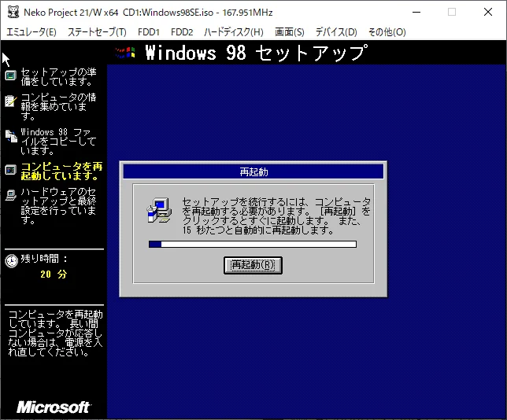Image resolution: width=507 pixels, height=420 pixels.
Task: Minimize the Neko Project 21/W window
Action: click(x=416, y=13)
